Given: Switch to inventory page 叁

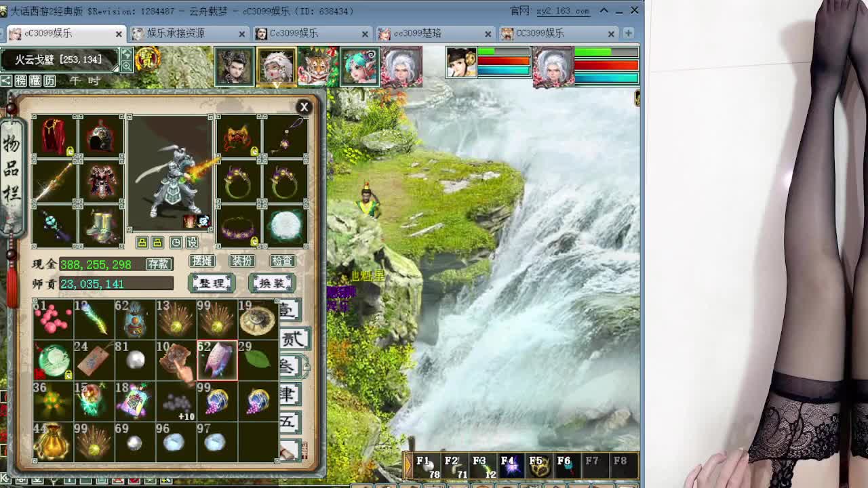Looking at the screenshot, I should [290, 366].
